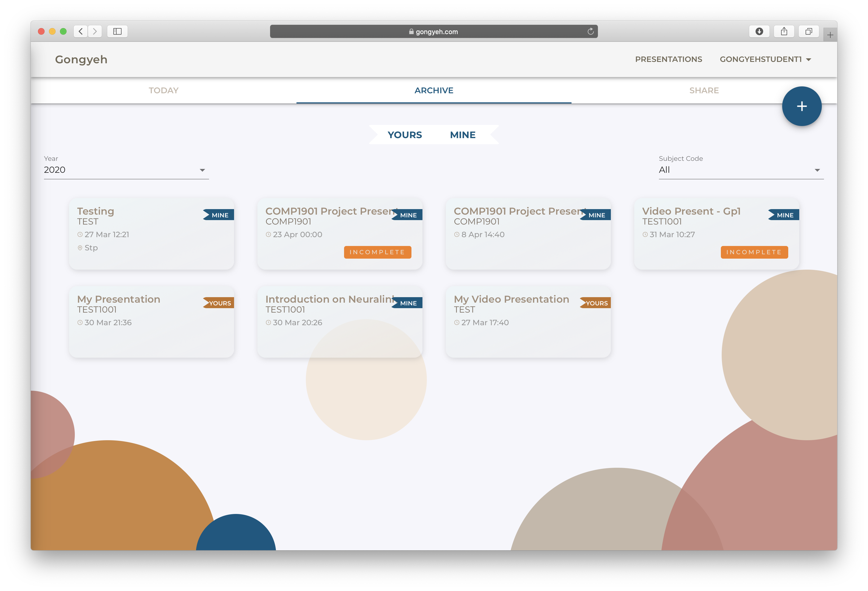Reload the page via refresh icon
The width and height of the screenshot is (868, 591).
tap(590, 31)
